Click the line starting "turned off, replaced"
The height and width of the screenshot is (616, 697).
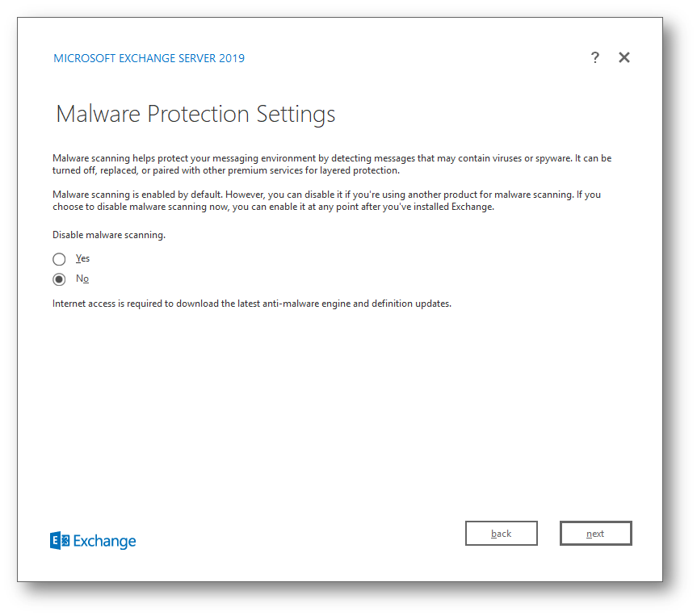(226, 170)
